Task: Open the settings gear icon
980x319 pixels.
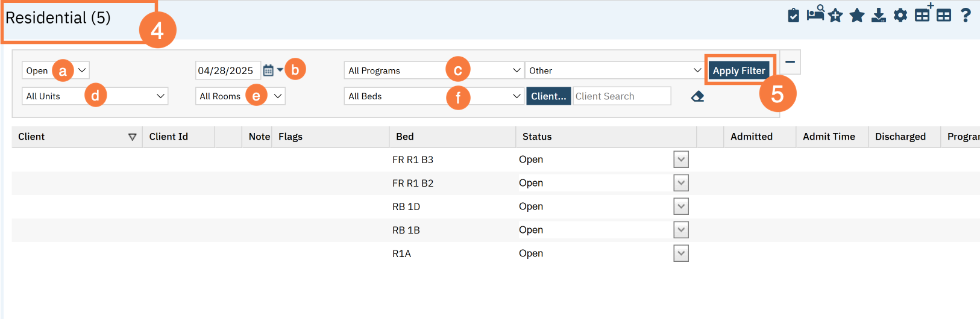Action: click(900, 16)
